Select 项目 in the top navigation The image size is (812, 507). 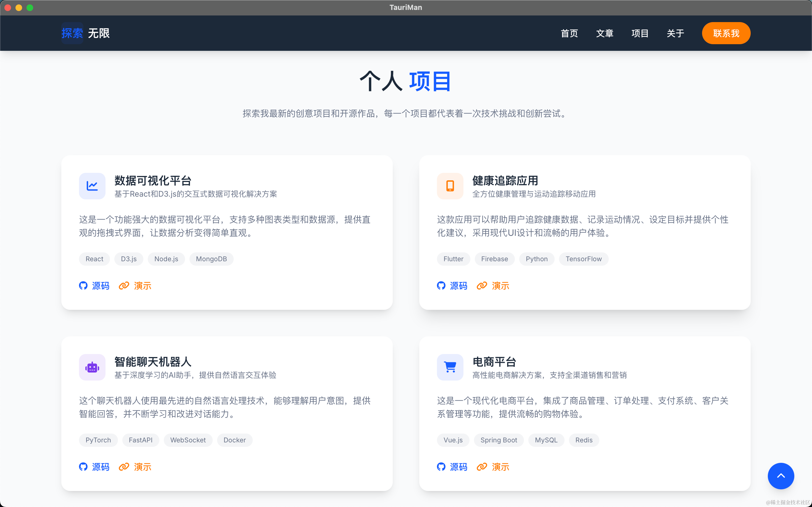[640, 33]
